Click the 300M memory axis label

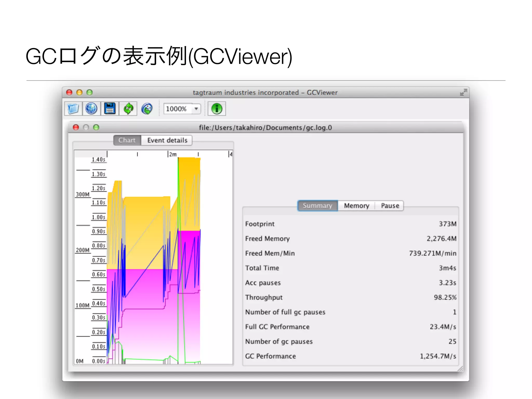click(83, 195)
